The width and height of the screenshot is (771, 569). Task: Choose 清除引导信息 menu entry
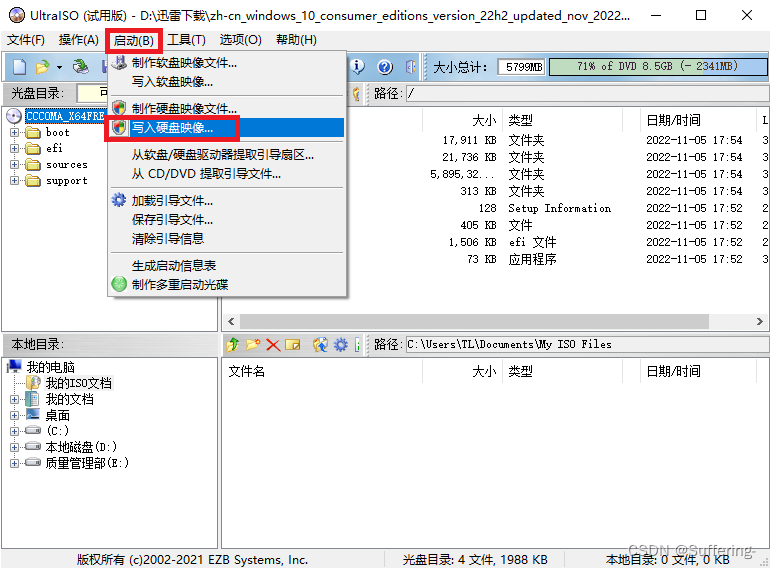227,239
